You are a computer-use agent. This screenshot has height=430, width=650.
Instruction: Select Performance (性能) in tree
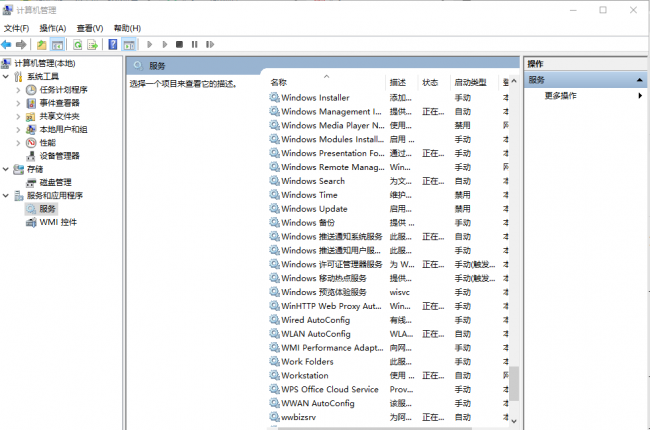(x=48, y=143)
